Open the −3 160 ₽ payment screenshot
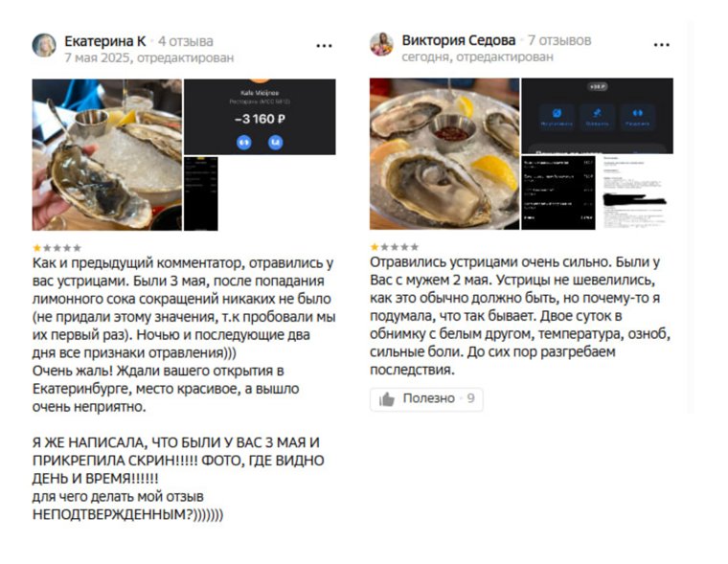The width and height of the screenshot is (728, 564). 260,117
